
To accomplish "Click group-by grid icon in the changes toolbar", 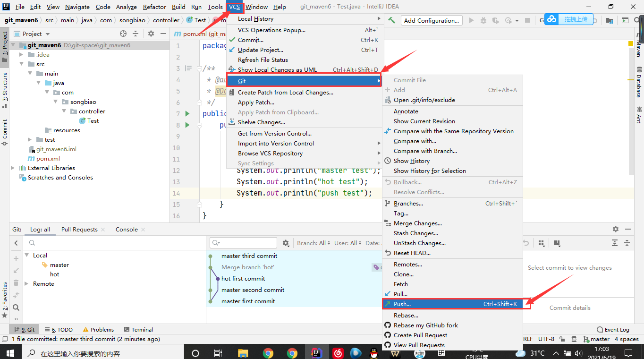I will pos(541,243).
